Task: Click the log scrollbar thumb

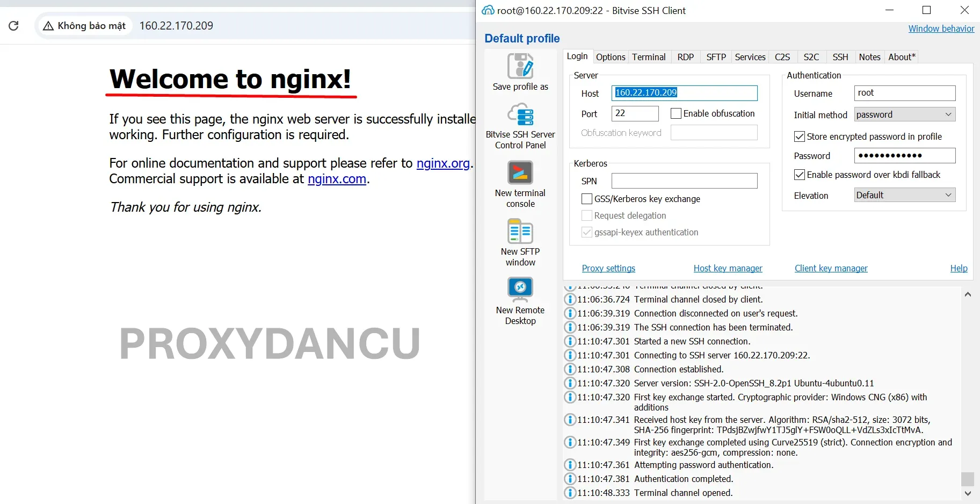Action: point(968,479)
